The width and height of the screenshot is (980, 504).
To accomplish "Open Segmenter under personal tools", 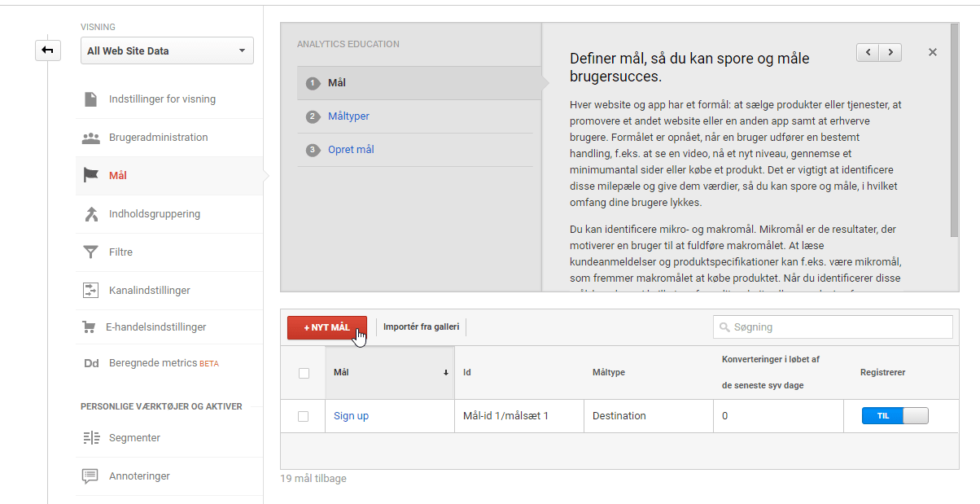I will 134,438.
